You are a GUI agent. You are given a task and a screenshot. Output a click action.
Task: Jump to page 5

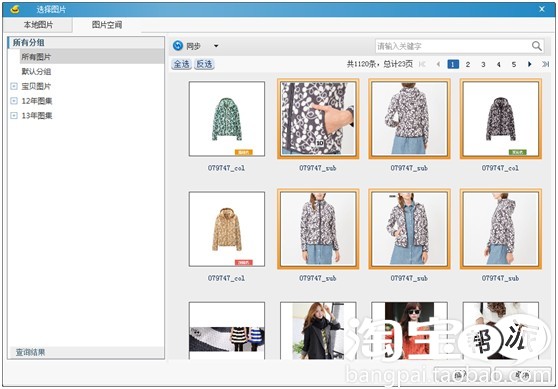click(x=514, y=64)
